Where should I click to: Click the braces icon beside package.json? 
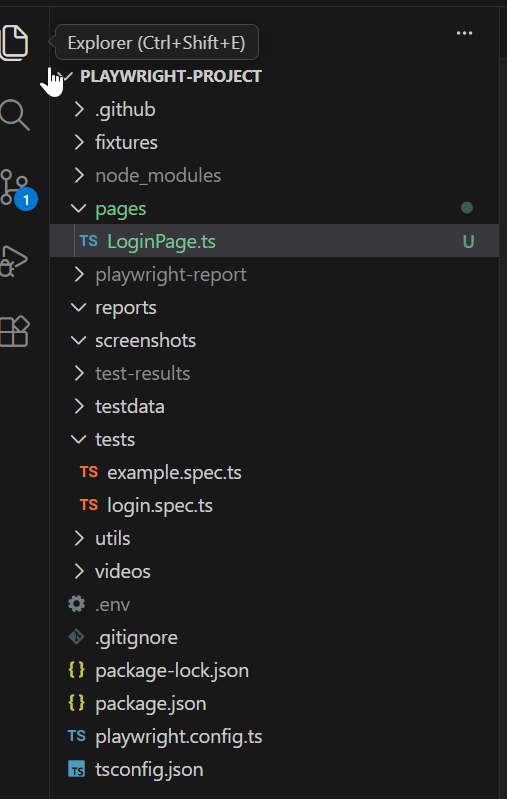76,703
